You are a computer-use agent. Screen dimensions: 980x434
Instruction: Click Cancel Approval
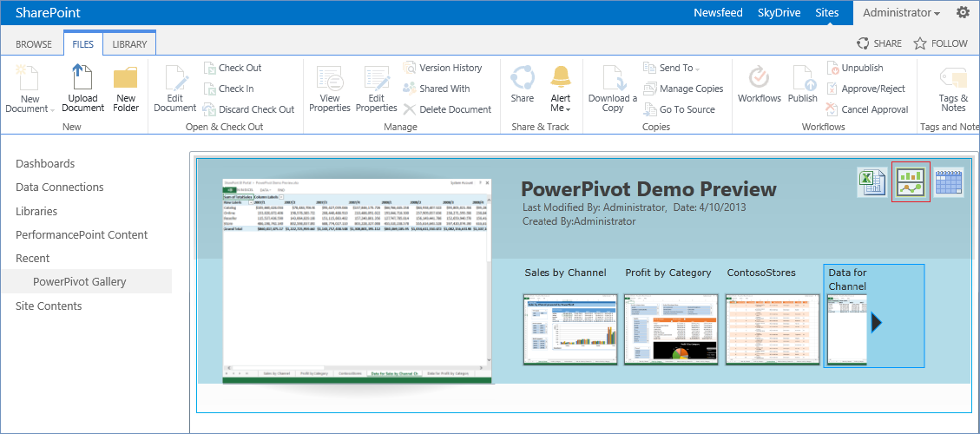click(867, 109)
